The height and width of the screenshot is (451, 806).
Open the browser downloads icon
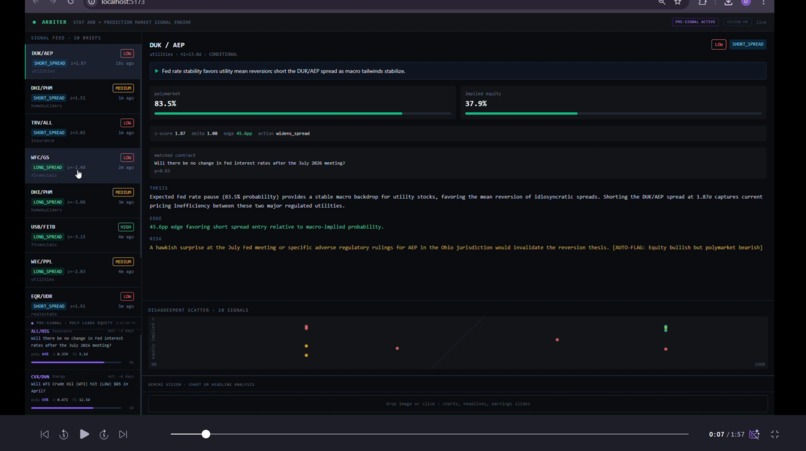point(728,3)
